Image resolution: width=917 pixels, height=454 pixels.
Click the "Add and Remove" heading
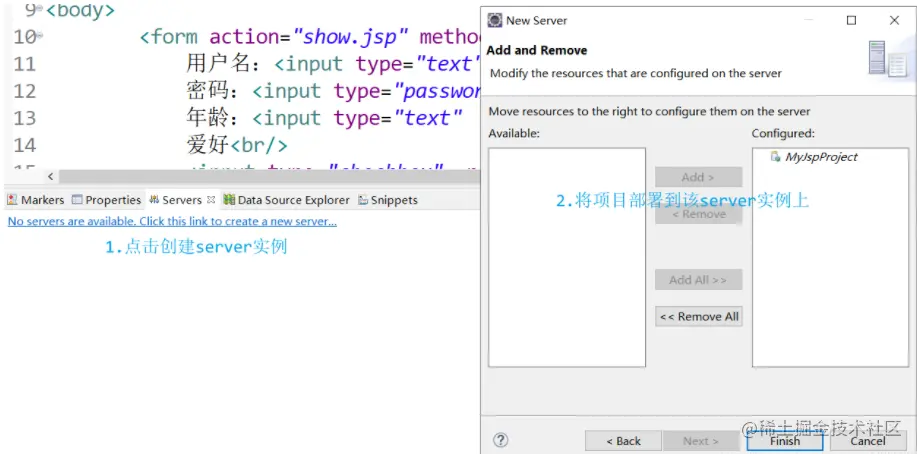click(x=537, y=50)
